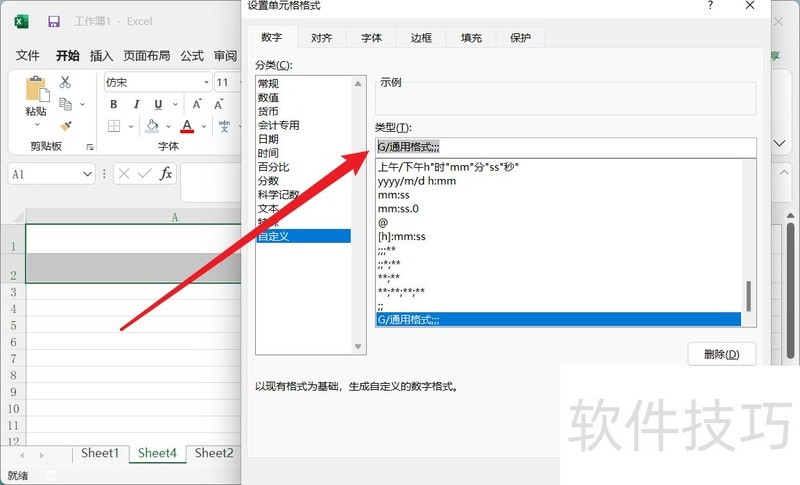
Task: Open the 边框 (Border) dialog tab
Action: point(421,38)
